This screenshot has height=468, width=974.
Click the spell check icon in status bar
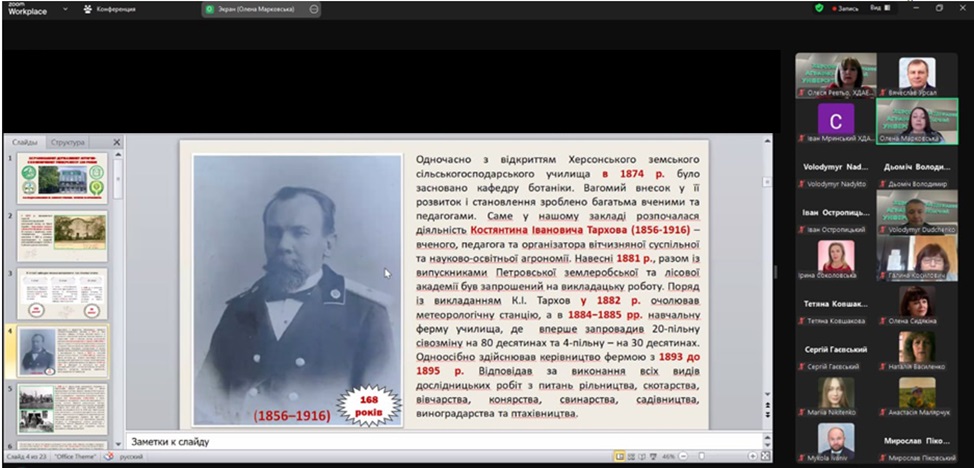click(x=109, y=457)
